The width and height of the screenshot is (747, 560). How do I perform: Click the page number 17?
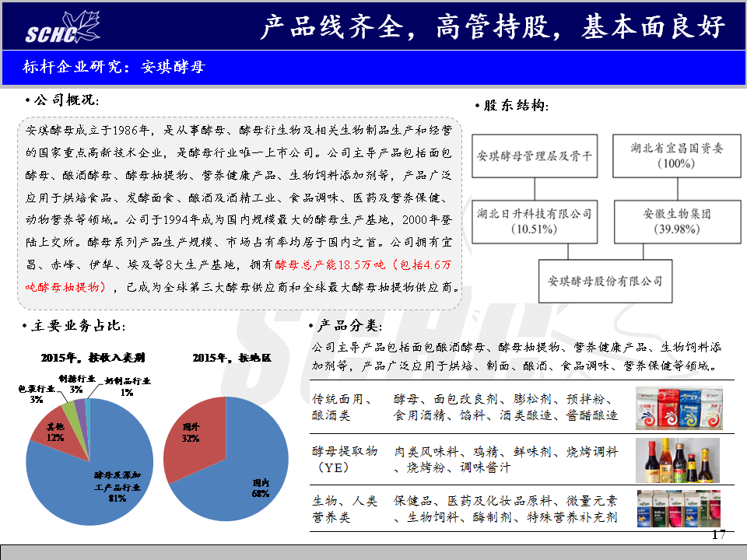pyautogui.click(x=718, y=535)
